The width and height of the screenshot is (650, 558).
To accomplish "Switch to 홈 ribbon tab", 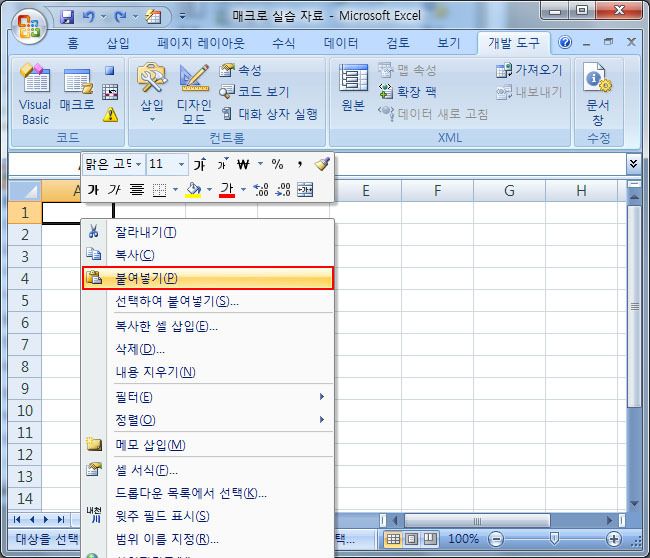I will [73, 43].
